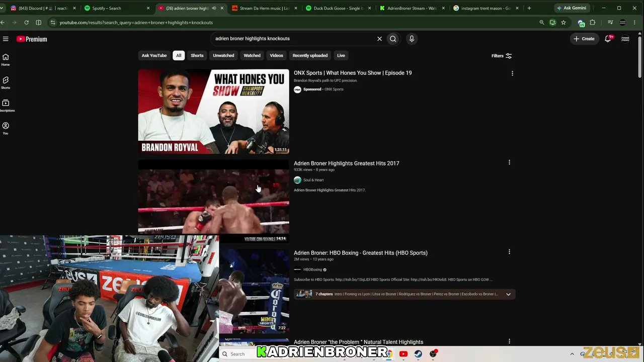Click the YouTube search text field
644x362 pixels.
tap(294, 39)
